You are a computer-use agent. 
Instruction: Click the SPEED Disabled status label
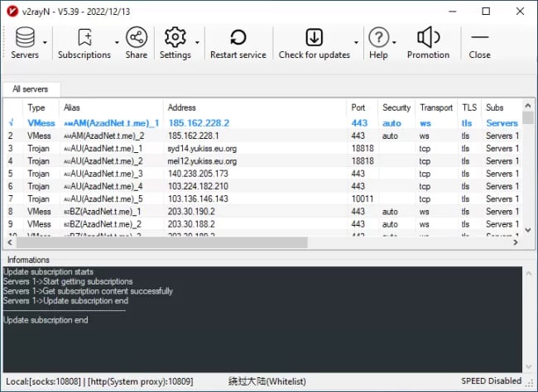pyautogui.click(x=491, y=381)
